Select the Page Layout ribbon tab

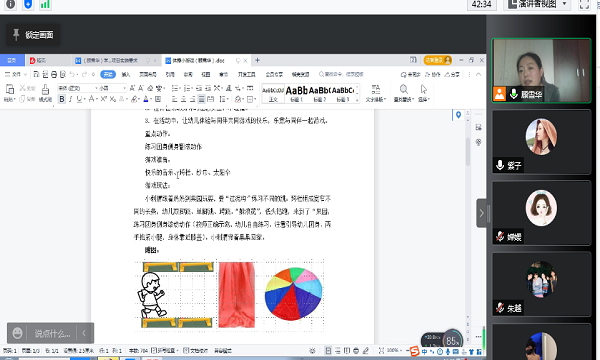[x=148, y=74]
